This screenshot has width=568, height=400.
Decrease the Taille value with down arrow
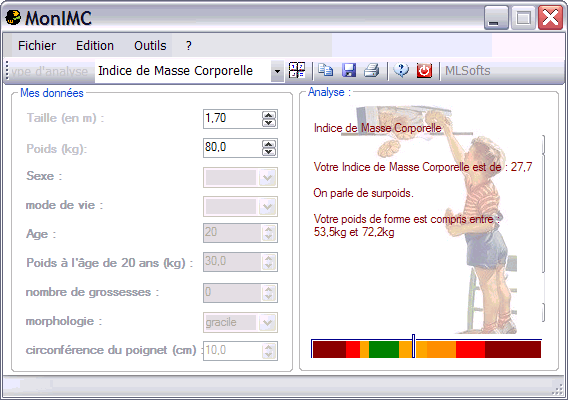tap(268, 123)
